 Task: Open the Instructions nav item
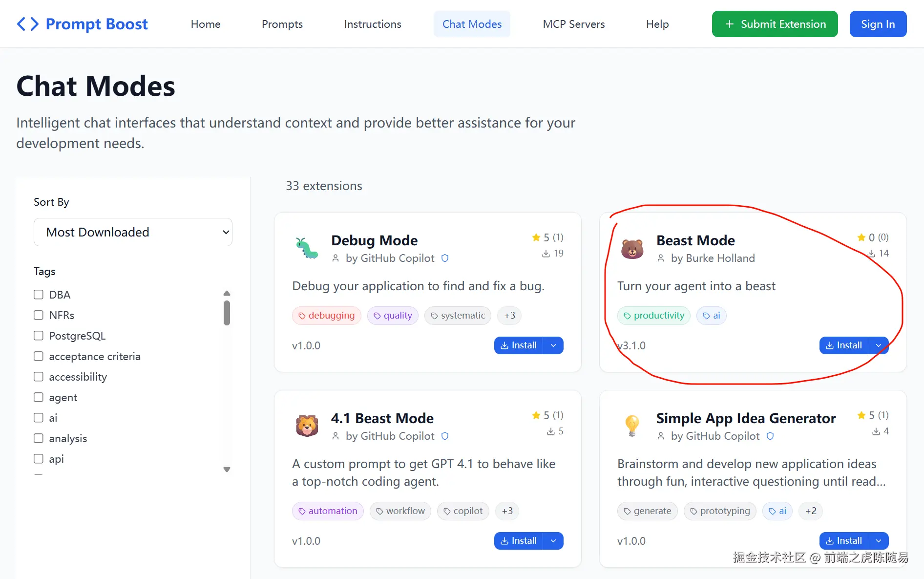372,24
